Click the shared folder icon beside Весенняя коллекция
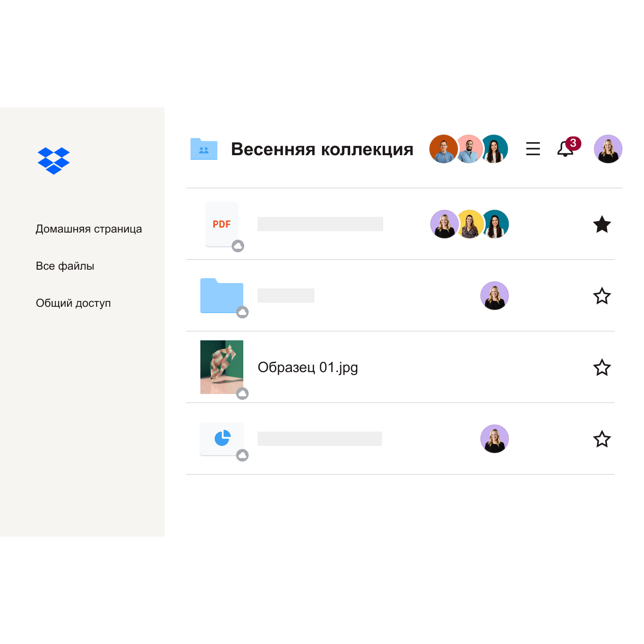Viewport: 644px width, 644px height. pyautogui.click(x=204, y=149)
